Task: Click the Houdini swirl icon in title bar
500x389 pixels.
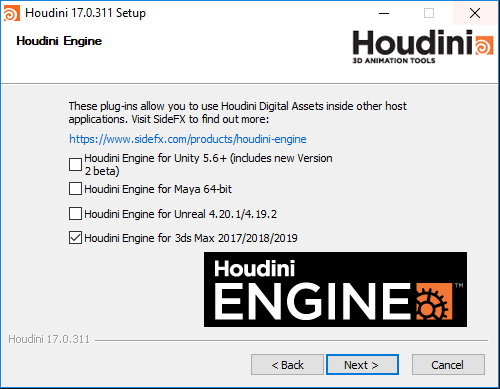Action: click(12, 13)
